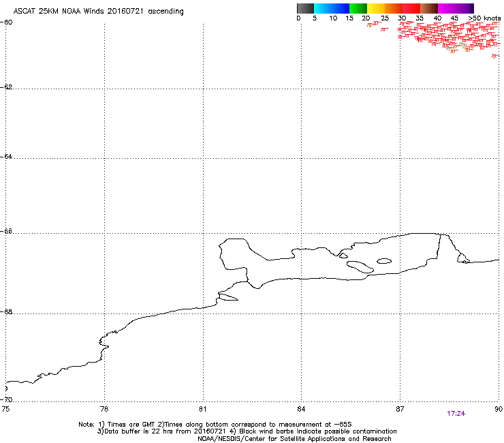Click the purple '17:24' pass time stamp
This screenshot has height=443, width=504.
point(456,414)
